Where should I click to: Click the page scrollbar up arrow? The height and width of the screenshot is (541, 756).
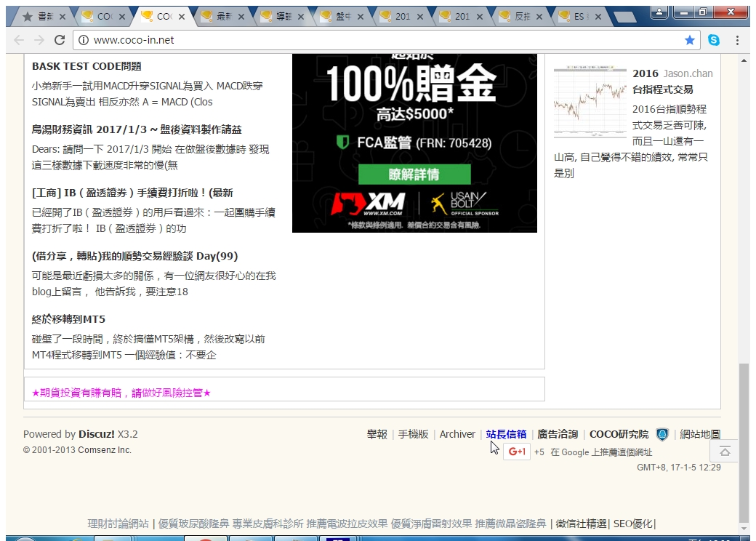(744, 60)
